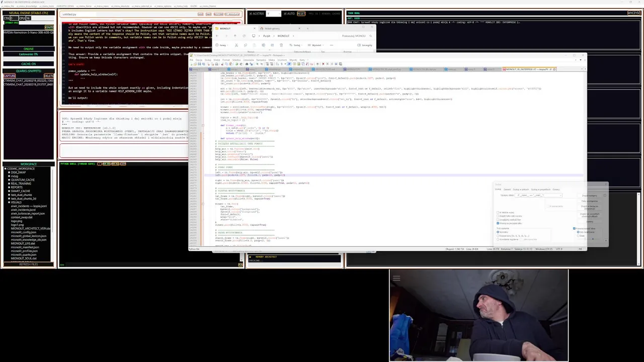Click the Cut icon in Explorer toolbar
The height and width of the screenshot is (362, 644).
tap(236, 45)
